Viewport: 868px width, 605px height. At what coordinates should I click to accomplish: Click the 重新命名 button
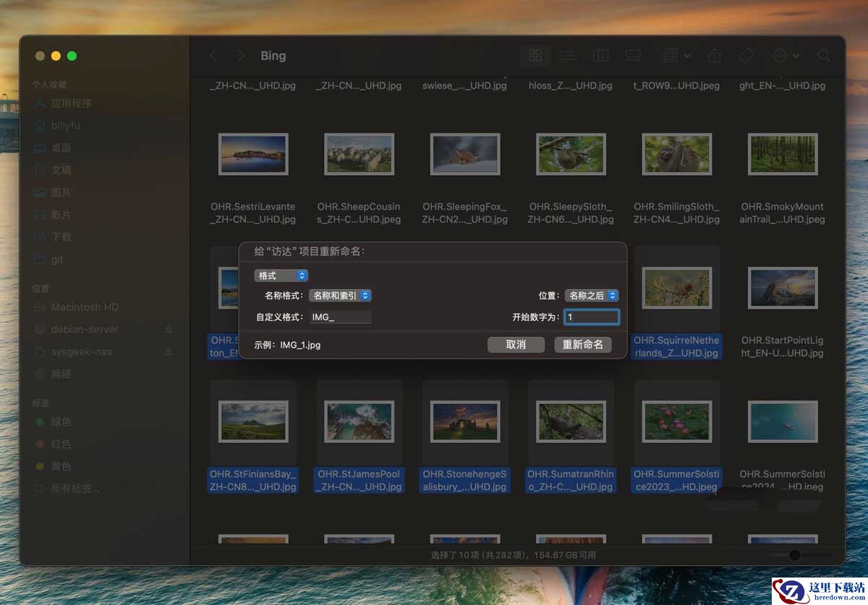click(x=583, y=345)
